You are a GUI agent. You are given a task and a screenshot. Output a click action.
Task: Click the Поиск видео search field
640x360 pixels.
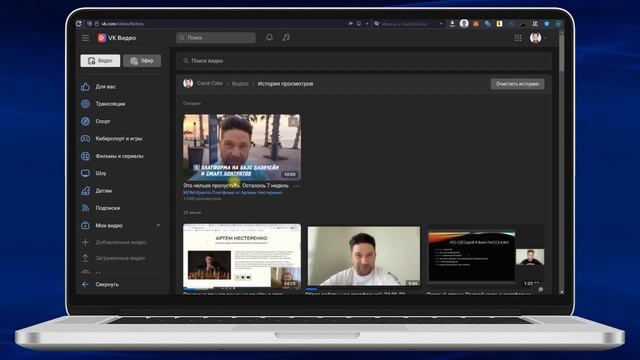(x=364, y=61)
